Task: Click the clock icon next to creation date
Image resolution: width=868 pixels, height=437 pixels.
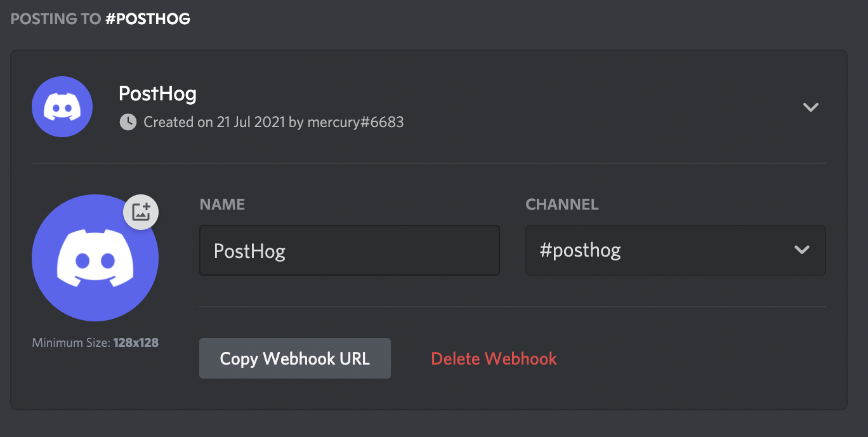Action: [128, 122]
